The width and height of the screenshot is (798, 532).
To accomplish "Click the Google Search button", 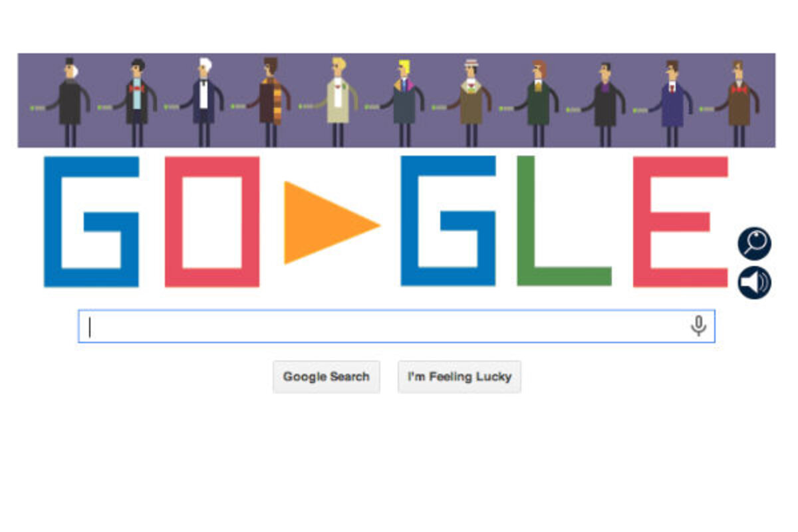I will point(326,376).
